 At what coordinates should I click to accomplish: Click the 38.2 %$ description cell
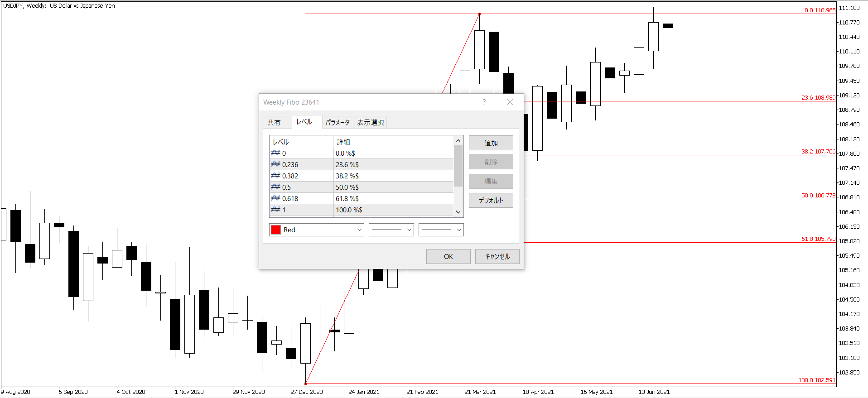[x=393, y=176]
